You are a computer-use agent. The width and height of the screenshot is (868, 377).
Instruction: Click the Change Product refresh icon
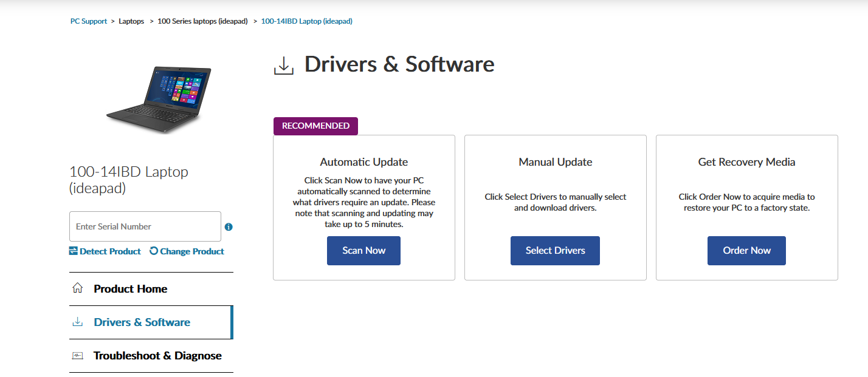[154, 251]
